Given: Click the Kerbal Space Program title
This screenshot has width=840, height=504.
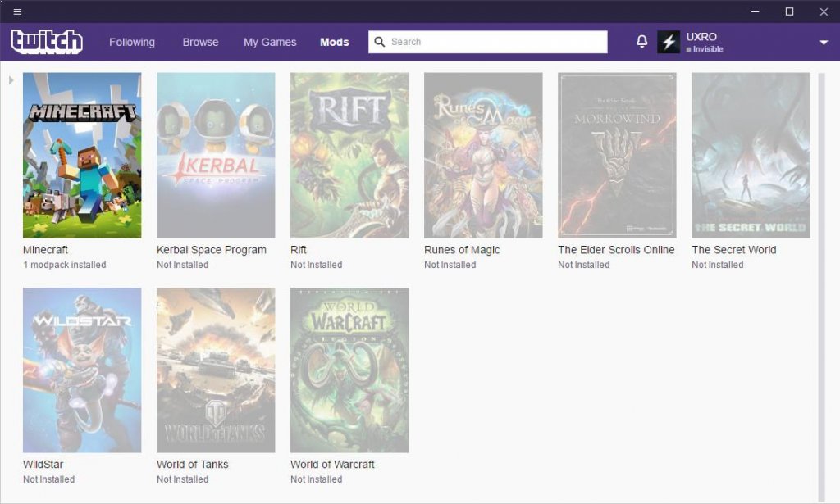Looking at the screenshot, I should tap(212, 250).
